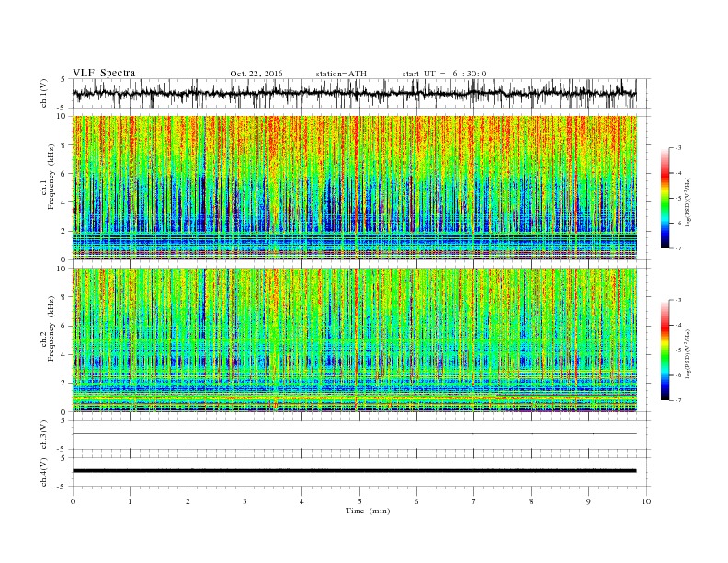Click the thick ch.4 voltage trace band

[x=354, y=471]
